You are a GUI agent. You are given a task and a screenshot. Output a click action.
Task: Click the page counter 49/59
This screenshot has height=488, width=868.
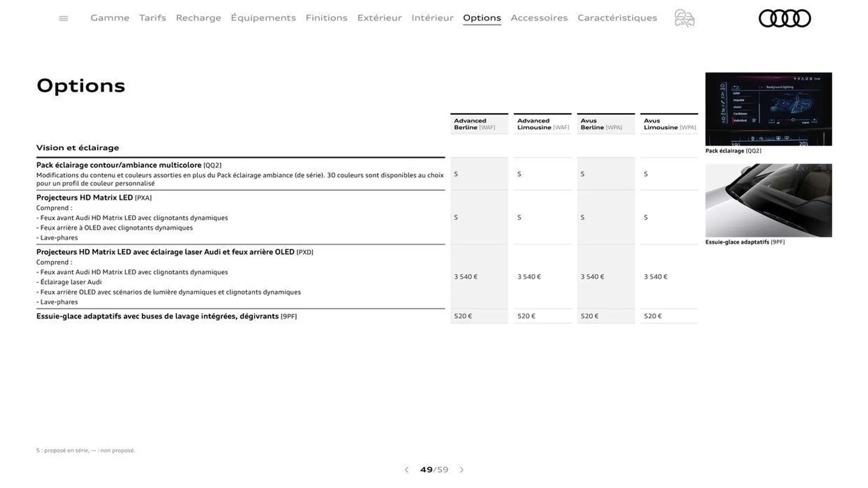coord(434,470)
